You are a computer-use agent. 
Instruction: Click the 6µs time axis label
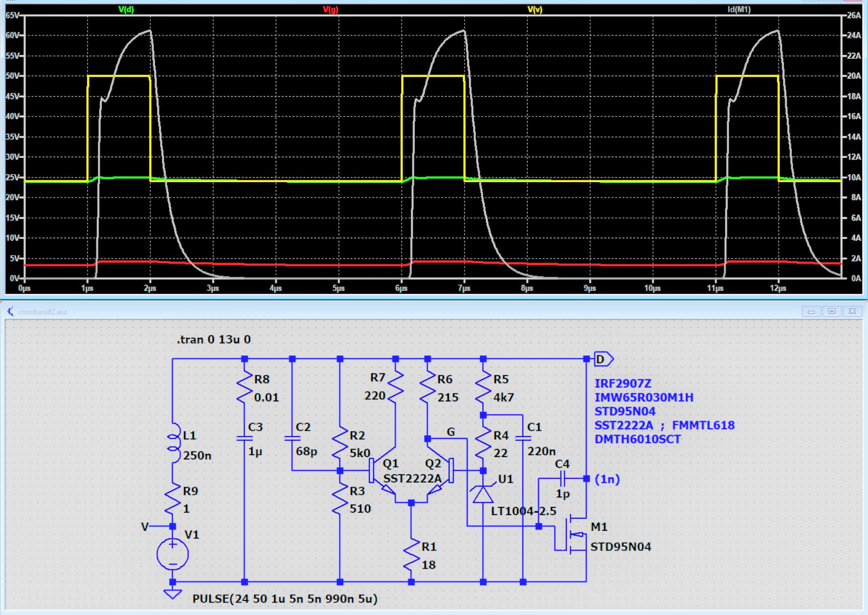click(401, 288)
